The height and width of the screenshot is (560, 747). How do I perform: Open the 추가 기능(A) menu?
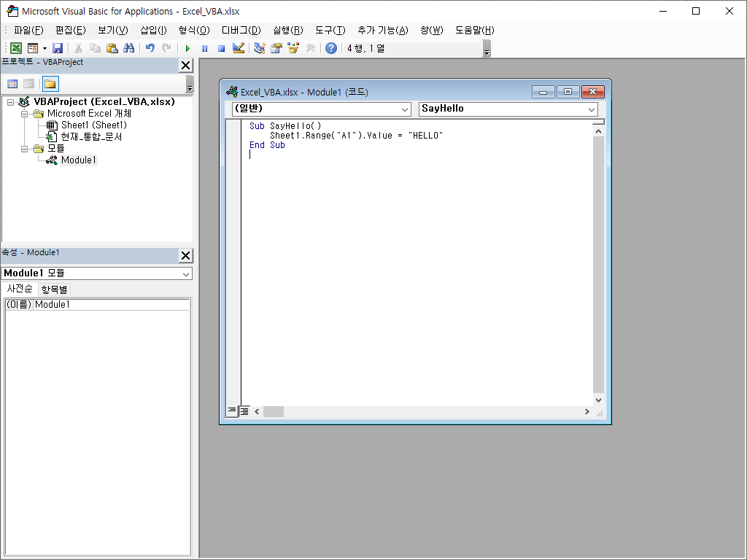tap(383, 31)
